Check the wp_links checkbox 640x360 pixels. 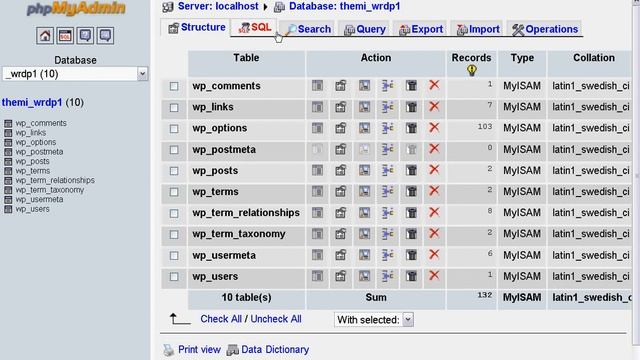(174, 107)
